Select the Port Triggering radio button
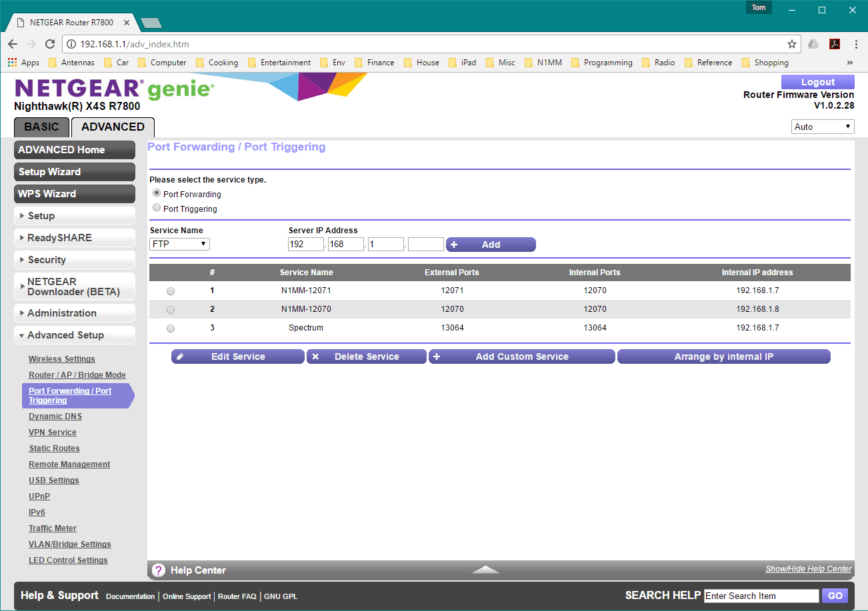The image size is (868, 611). click(157, 208)
